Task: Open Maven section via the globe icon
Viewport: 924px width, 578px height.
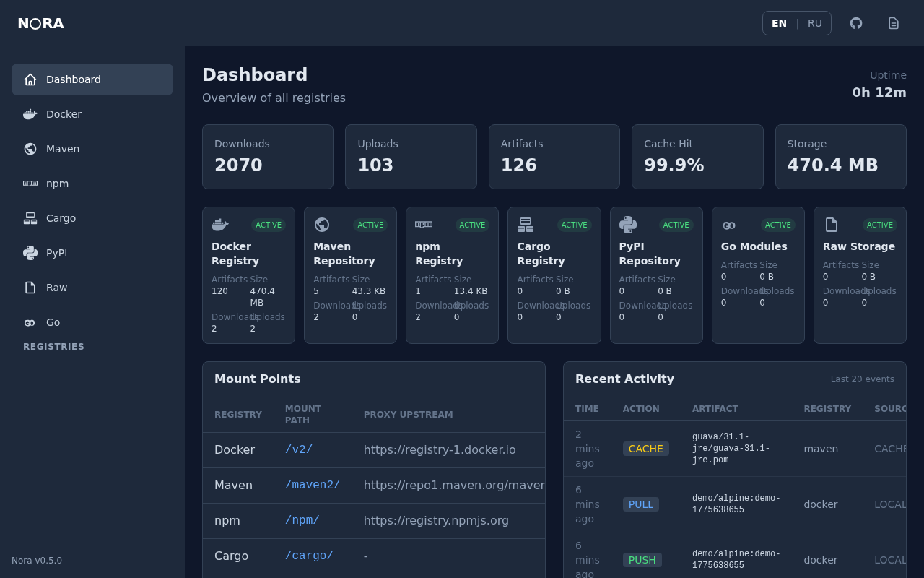Action: 30,149
